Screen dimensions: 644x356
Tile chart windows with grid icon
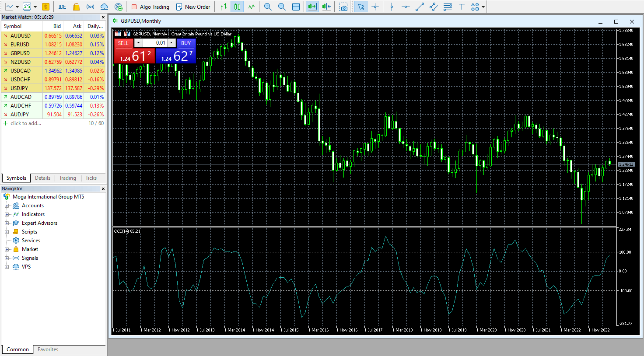coord(296,7)
